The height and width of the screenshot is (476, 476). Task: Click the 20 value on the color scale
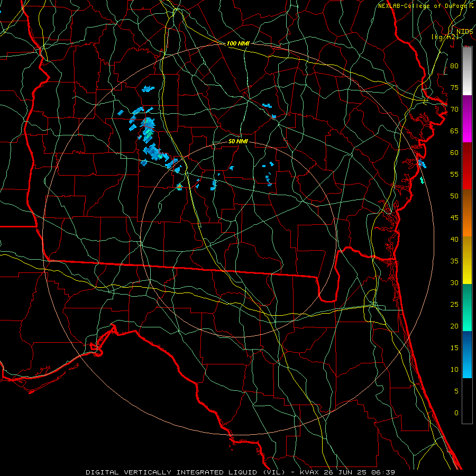click(x=454, y=326)
